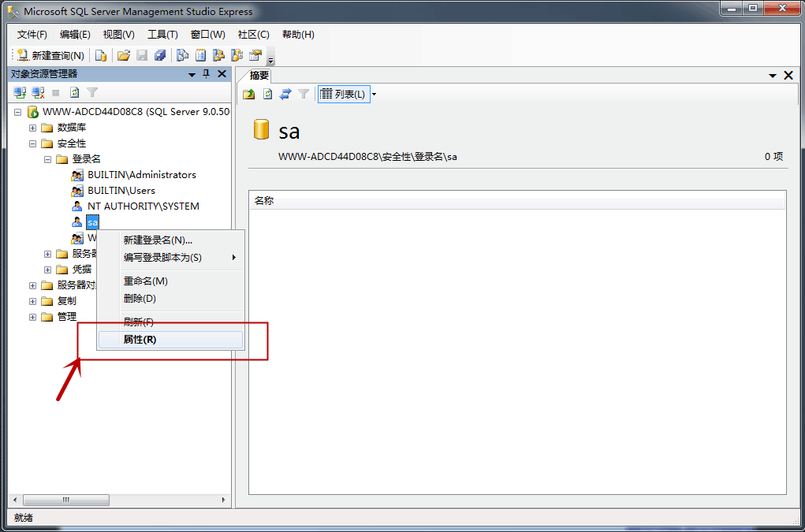Click the 列表(L) view button
This screenshot has width=805, height=532.
(x=343, y=95)
